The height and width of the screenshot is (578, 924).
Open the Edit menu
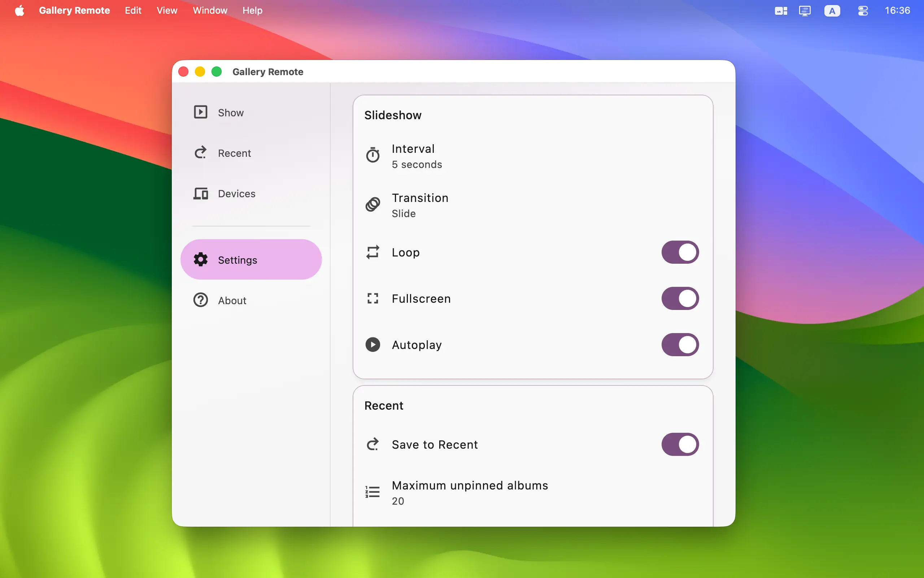(133, 10)
